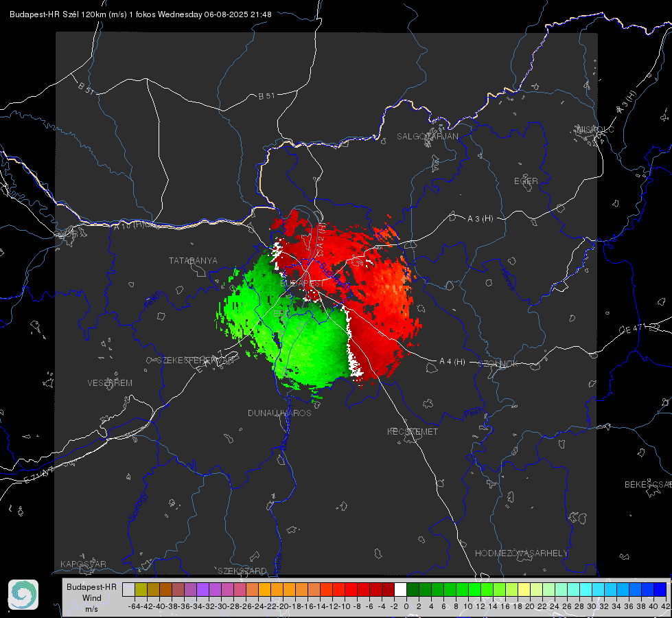Click the legend value -64
This screenshot has width=672, height=618.
pyautogui.click(x=135, y=606)
